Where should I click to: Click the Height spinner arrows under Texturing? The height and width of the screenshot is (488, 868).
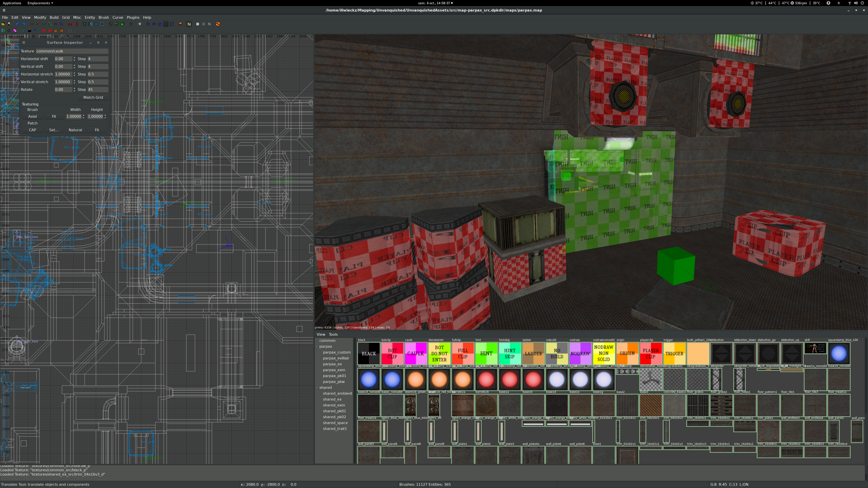[x=105, y=116]
